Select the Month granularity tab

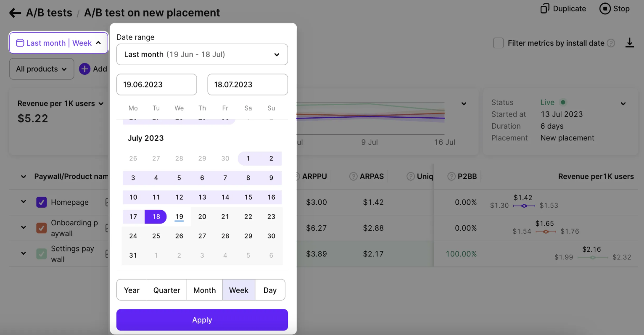[x=204, y=290]
